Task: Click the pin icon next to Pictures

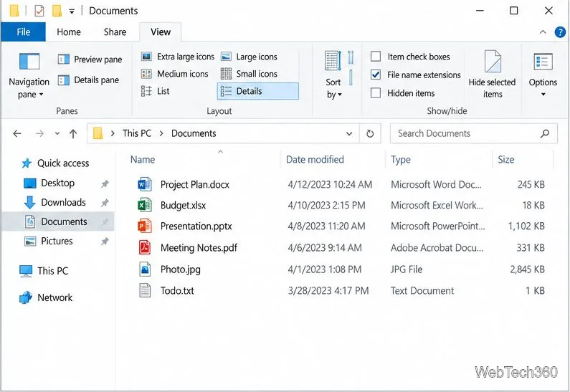Action: pos(105,242)
